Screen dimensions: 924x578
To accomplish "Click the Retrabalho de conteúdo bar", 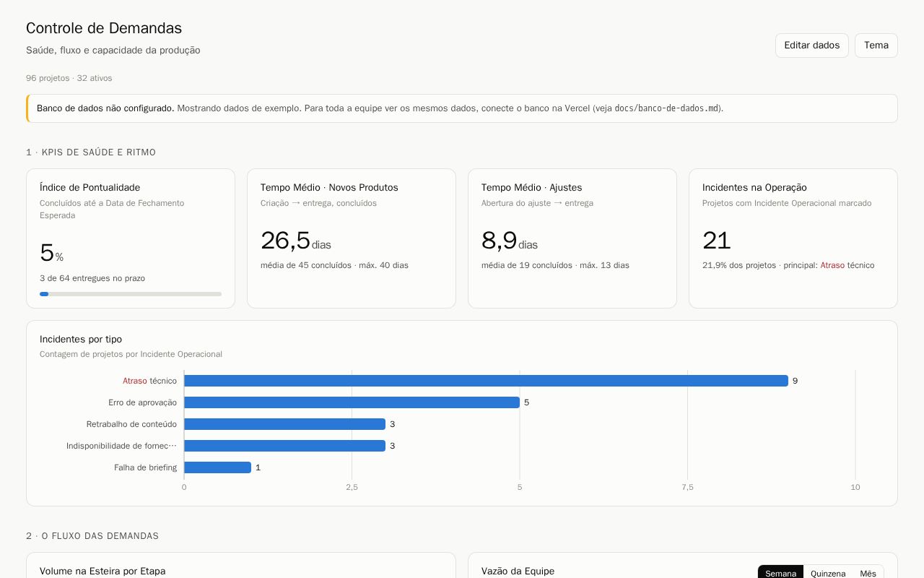I will pos(284,424).
